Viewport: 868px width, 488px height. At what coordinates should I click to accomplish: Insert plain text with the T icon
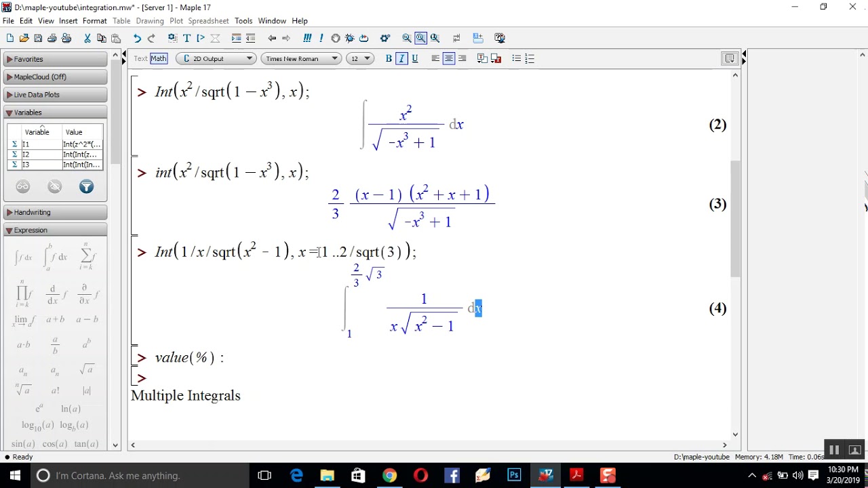186,39
